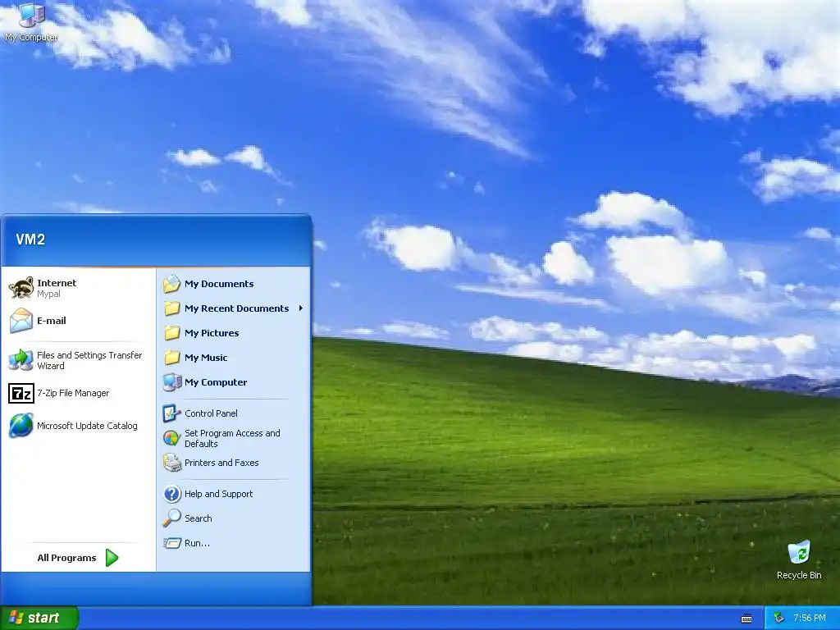The image size is (840, 630).
Task: Open the E-mail envelope shortcut
Action: 78,321
